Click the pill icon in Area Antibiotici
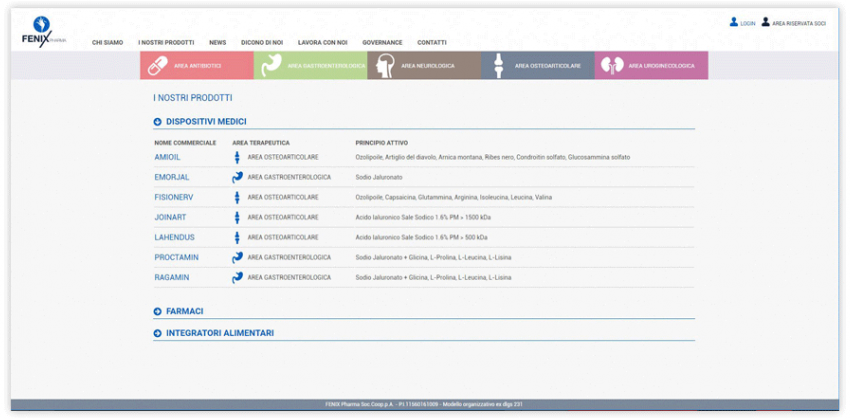Viewport: 850px width, 419px height. pyautogui.click(x=158, y=66)
